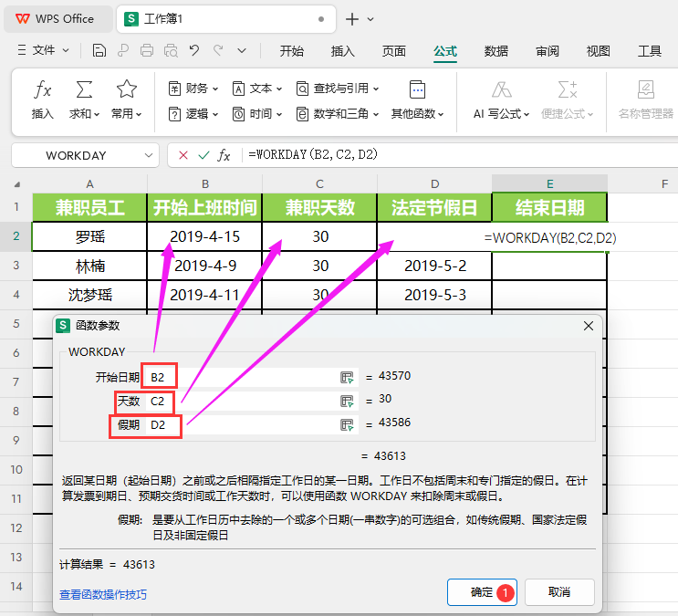
Task: Select the 公式 ribbon tab
Action: [445, 52]
